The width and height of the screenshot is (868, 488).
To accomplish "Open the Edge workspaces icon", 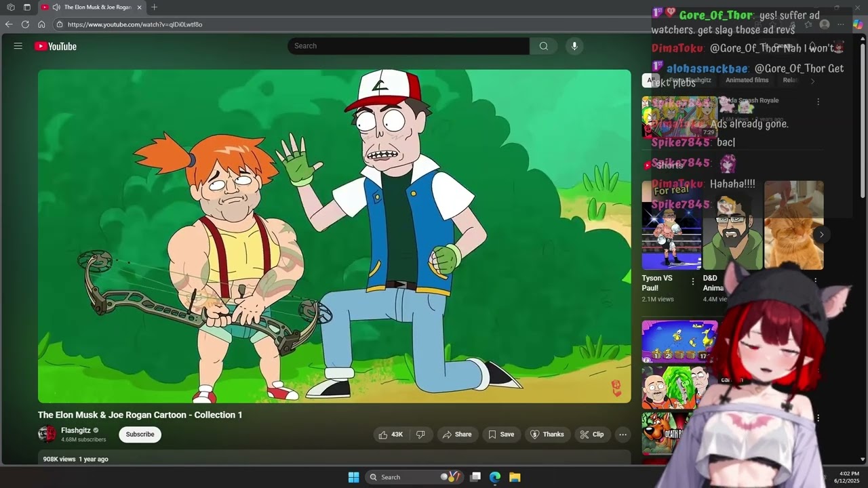I will (x=11, y=7).
